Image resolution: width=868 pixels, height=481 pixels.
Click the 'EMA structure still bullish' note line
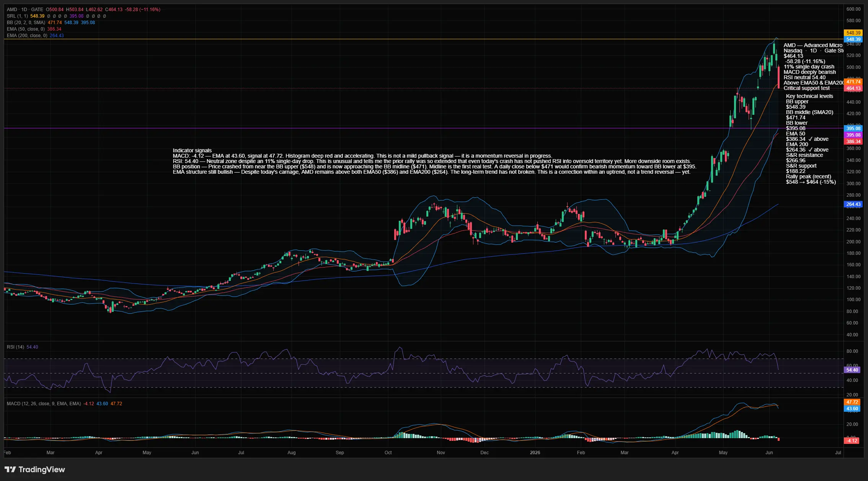tap(432, 172)
